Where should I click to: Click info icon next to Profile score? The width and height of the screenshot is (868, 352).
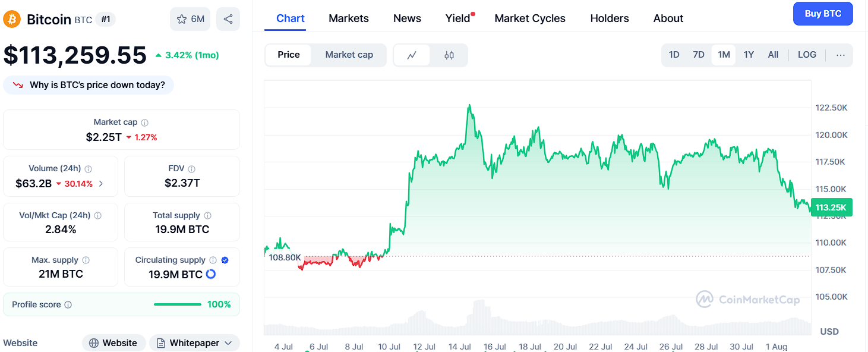[68, 305]
